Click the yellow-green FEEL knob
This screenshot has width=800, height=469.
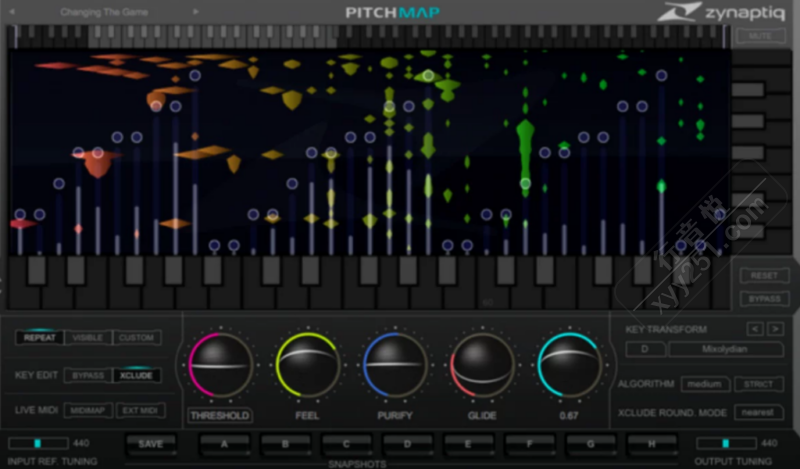click(x=307, y=365)
